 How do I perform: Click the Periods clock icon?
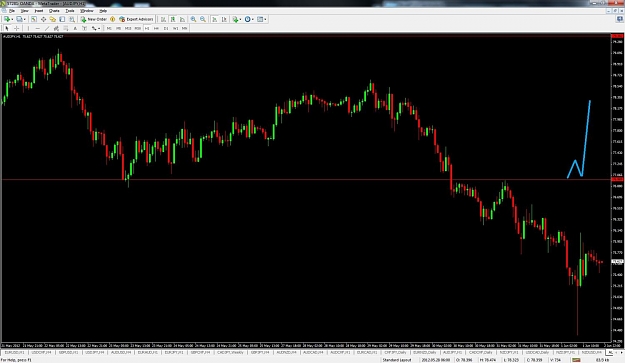248,19
